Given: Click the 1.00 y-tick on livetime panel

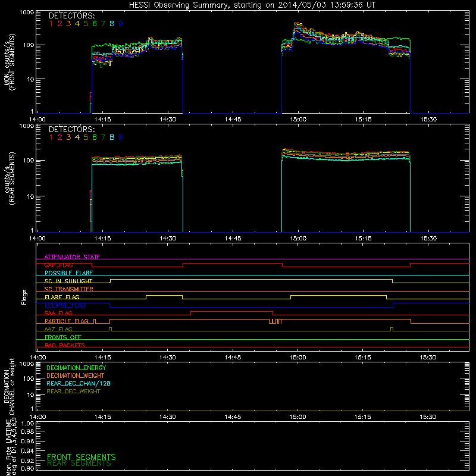Looking at the screenshot, I should (x=28, y=424).
